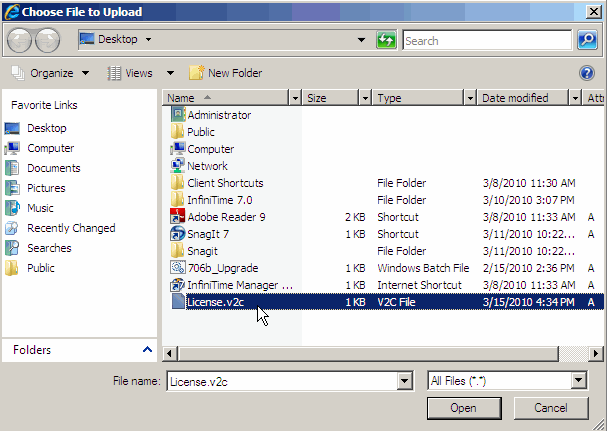Click the search magnifier icon
607x431 pixels.
click(588, 40)
